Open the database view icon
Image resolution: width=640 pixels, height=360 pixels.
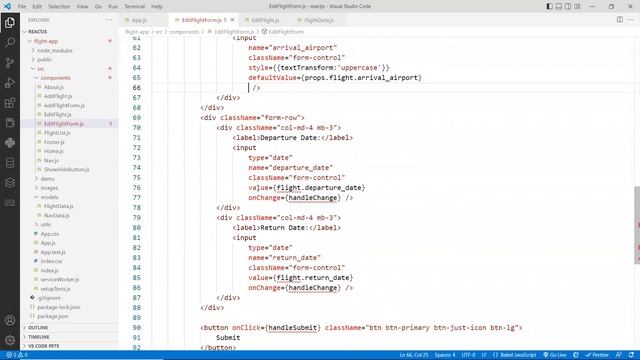10,163
